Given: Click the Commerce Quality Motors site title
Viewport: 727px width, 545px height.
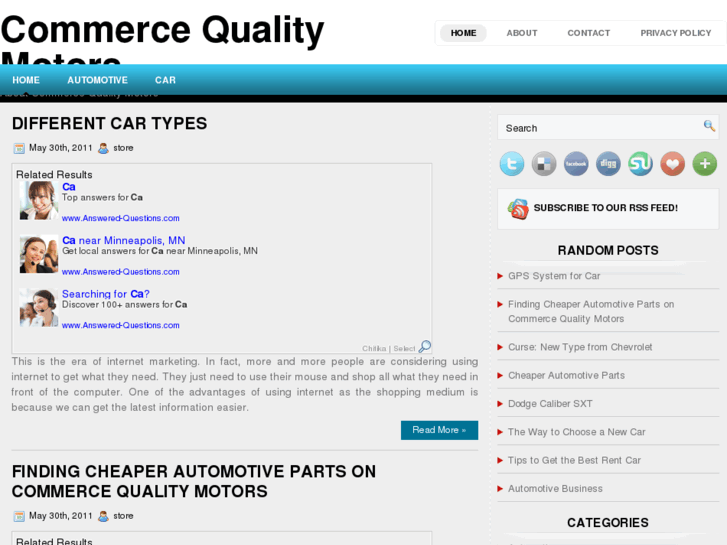Looking at the screenshot, I should tap(162, 39).
